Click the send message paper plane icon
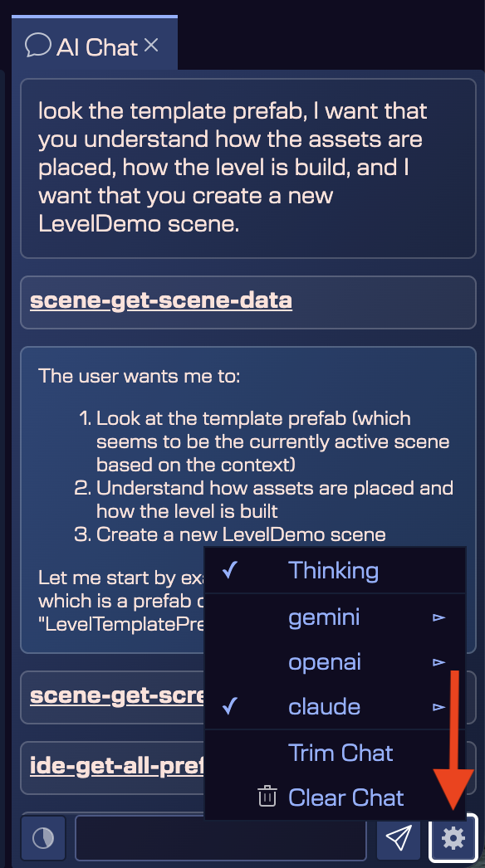Screen dimensions: 485x868 [398, 838]
